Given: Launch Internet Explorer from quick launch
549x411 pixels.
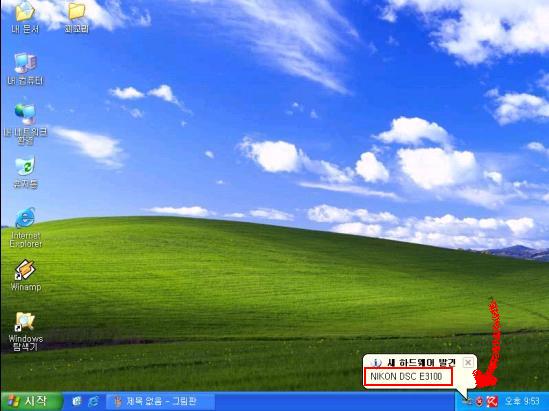Looking at the screenshot, I should (93, 401).
